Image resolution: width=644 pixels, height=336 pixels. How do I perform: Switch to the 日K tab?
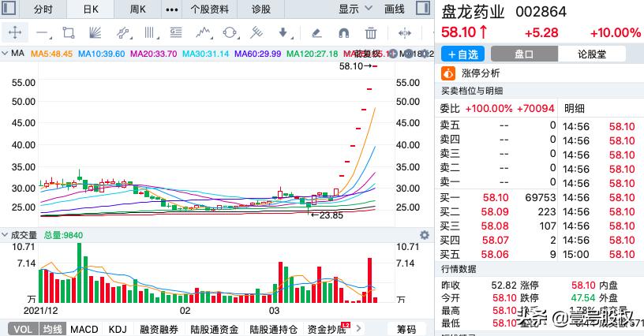[91, 9]
